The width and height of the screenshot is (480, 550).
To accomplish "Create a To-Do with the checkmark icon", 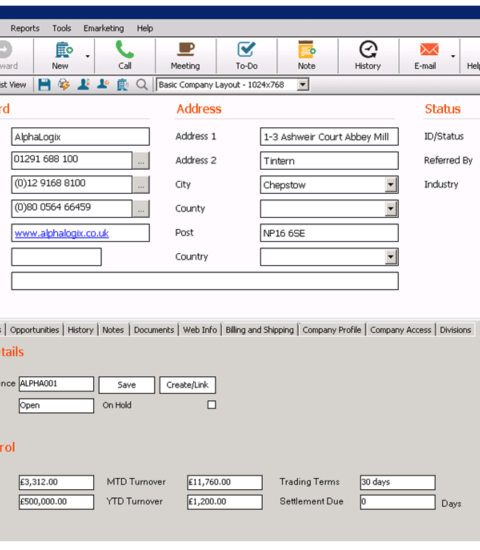I will (x=246, y=49).
